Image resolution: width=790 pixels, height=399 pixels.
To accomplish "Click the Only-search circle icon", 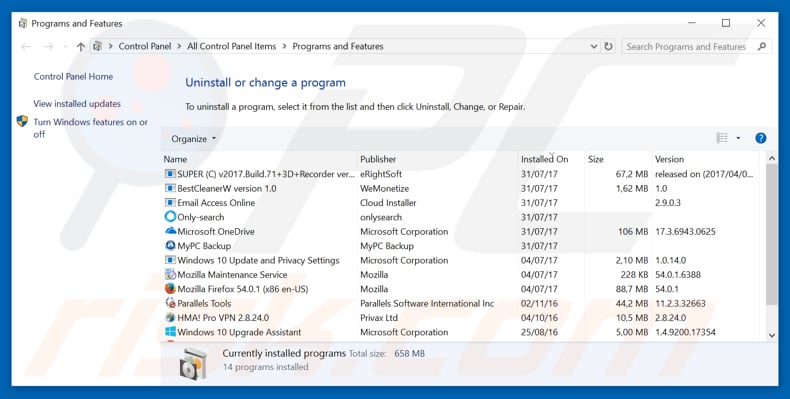I will (170, 217).
